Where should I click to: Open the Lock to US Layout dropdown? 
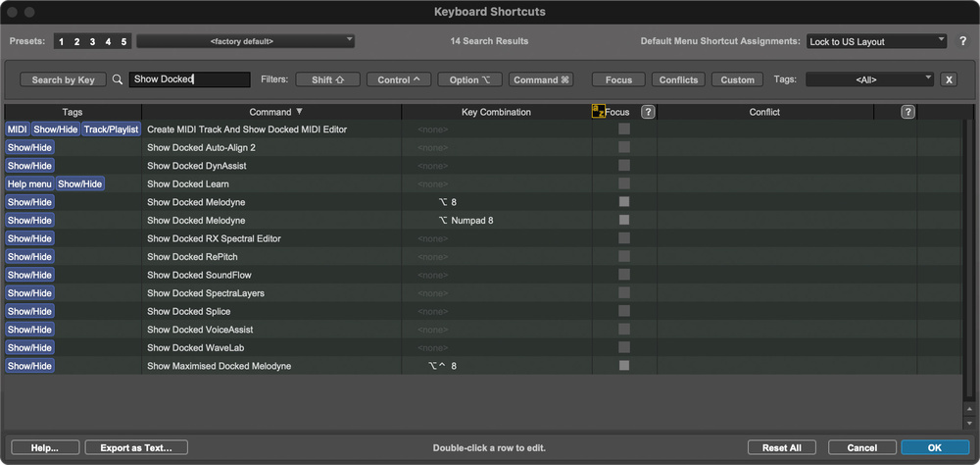click(877, 42)
